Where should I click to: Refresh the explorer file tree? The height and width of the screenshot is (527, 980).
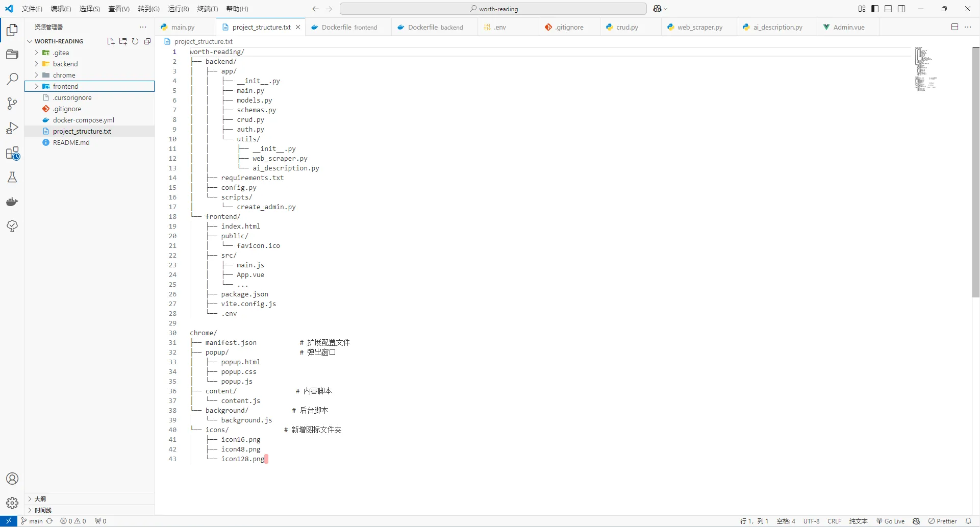[x=135, y=41]
